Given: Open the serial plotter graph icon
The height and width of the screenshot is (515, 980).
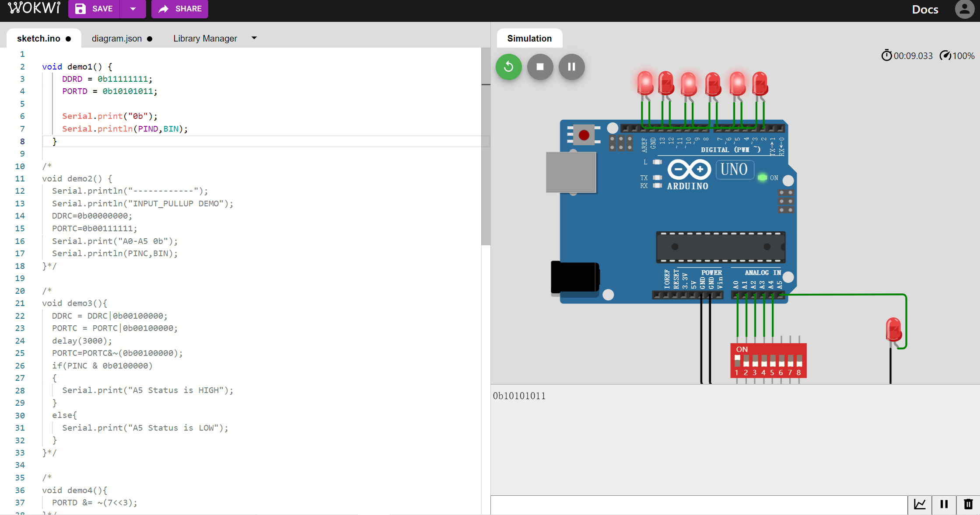Looking at the screenshot, I should (920, 504).
